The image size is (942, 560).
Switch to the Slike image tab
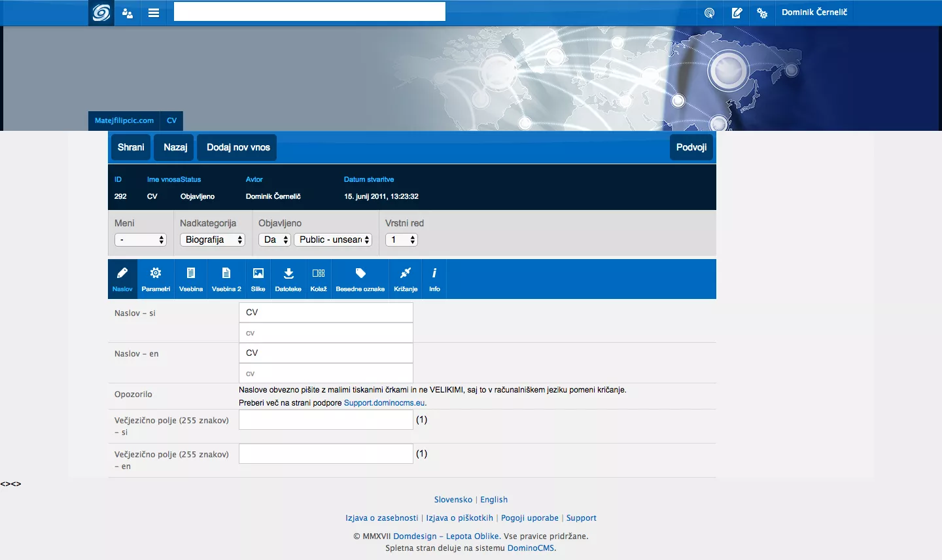pos(258,279)
